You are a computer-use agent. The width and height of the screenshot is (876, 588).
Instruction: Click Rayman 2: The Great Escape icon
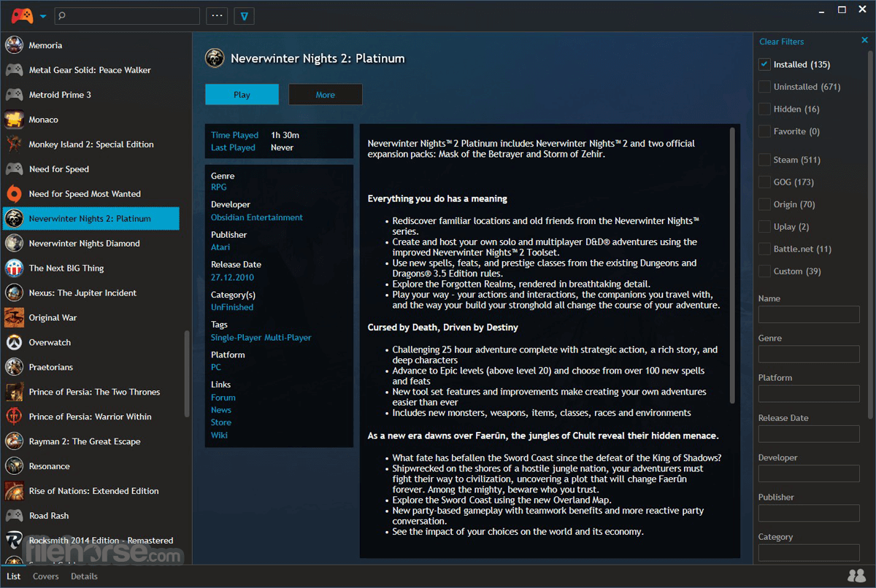pyautogui.click(x=14, y=442)
